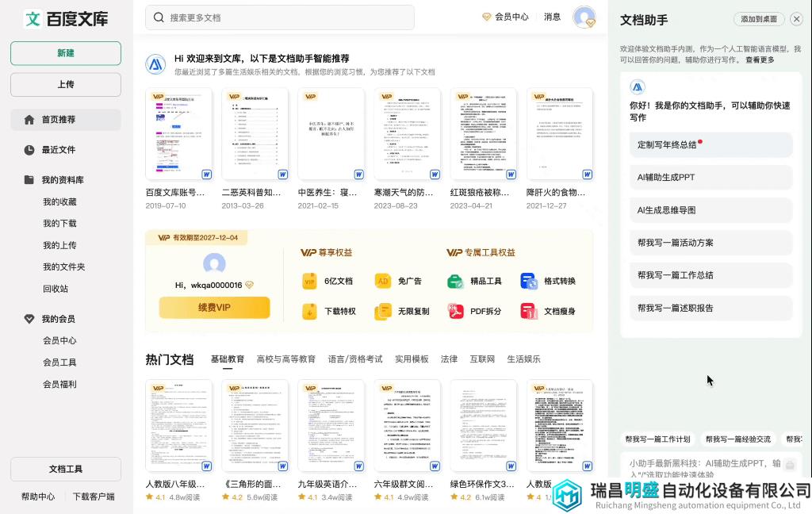Viewport: 812px width, 514px height.
Task: Click the 新建 button
Action: click(x=66, y=53)
